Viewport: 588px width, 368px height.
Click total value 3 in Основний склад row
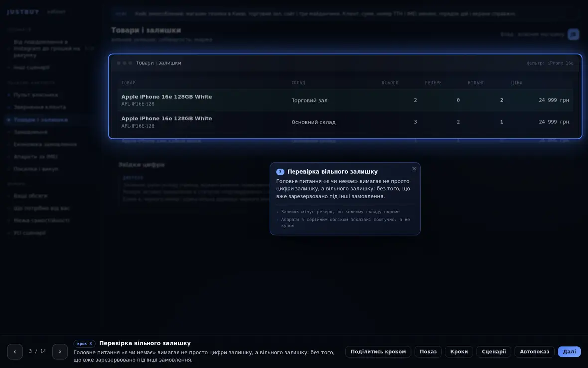click(415, 122)
